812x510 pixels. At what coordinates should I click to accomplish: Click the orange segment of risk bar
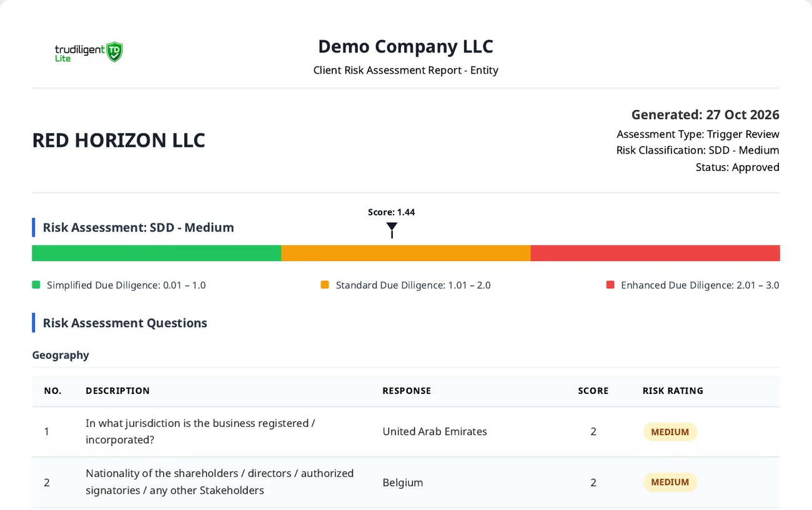(x=406, y=253)
